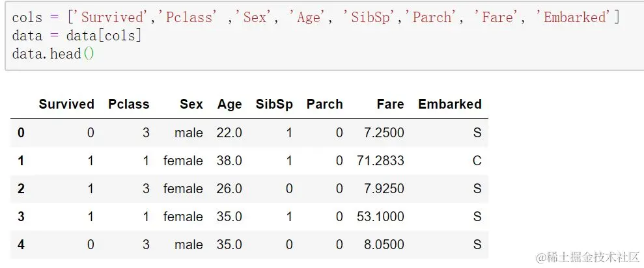
Task: Click the data.head() code line
Action: (x=53, y=54)
